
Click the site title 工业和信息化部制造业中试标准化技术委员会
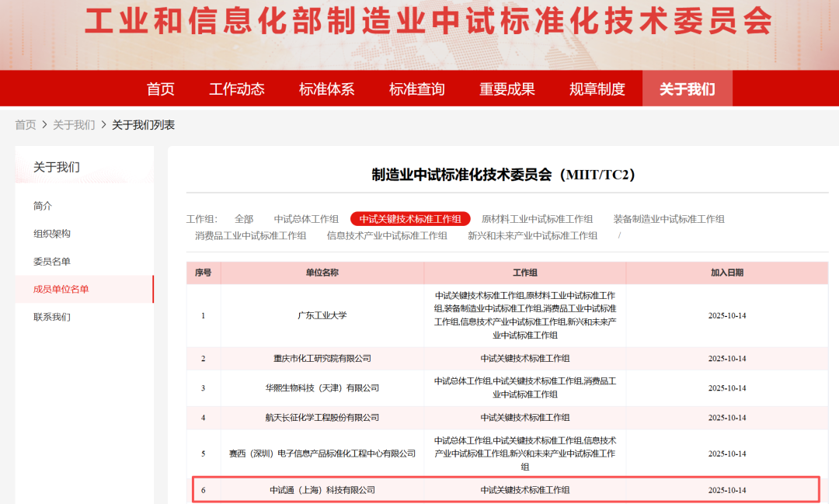pos(428,22)
